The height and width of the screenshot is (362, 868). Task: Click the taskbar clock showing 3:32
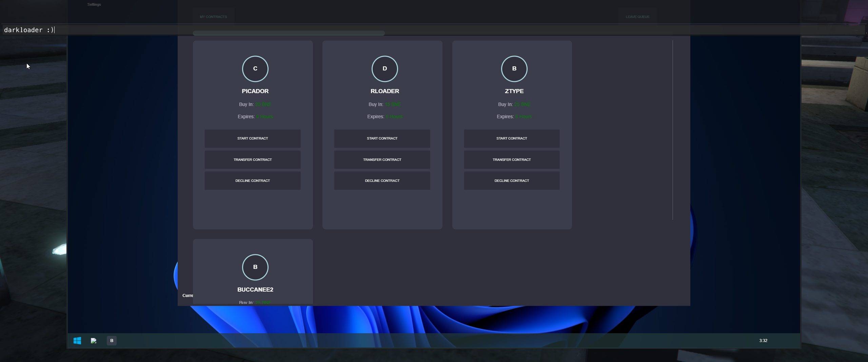tap(763, 341)
